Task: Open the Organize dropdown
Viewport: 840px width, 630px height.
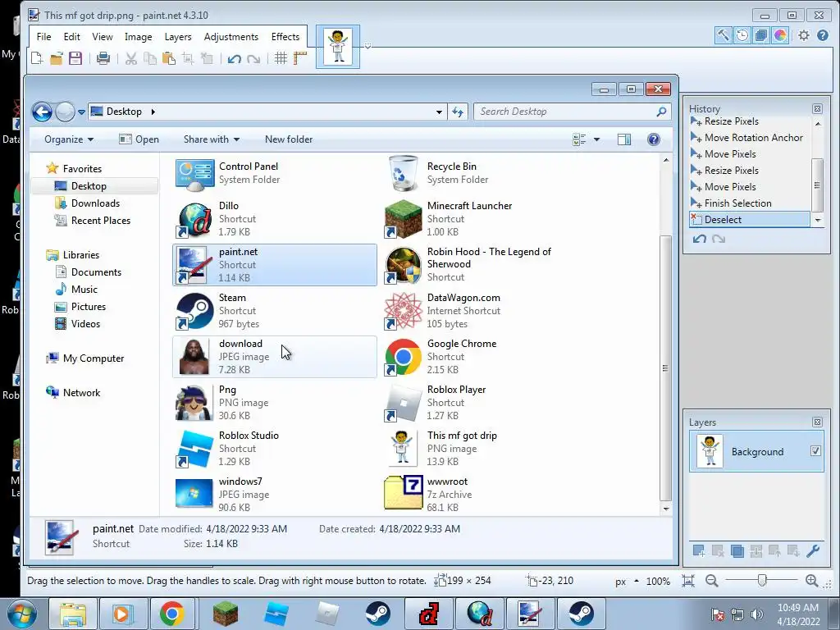Action: (69, 139)
